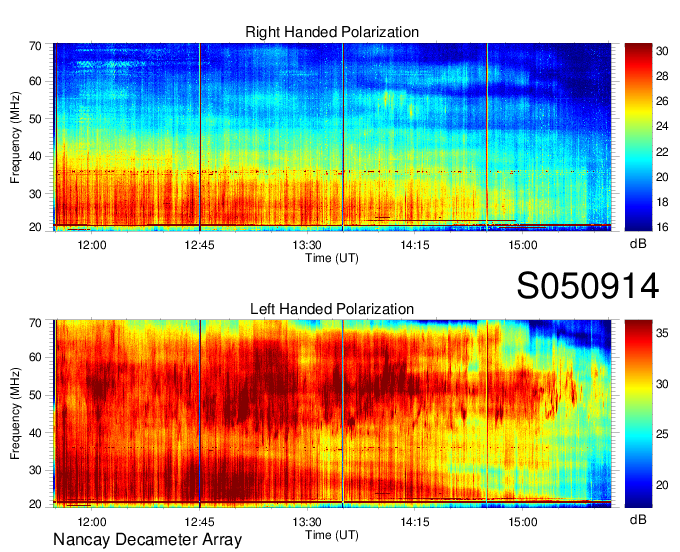
Task: Click the 'Left Handed Polarization' title
Action: [332, 309]
